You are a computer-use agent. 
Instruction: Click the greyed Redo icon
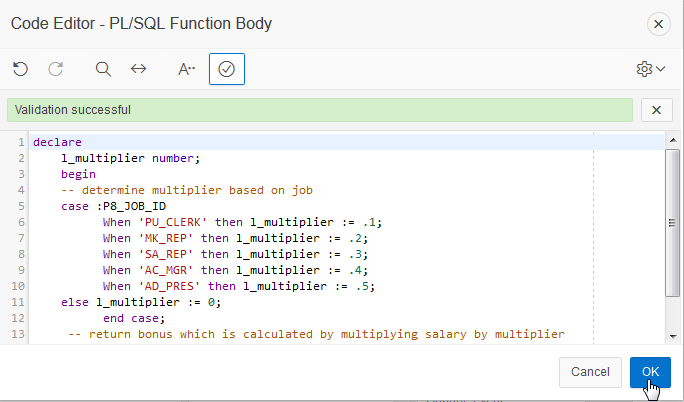56,69
